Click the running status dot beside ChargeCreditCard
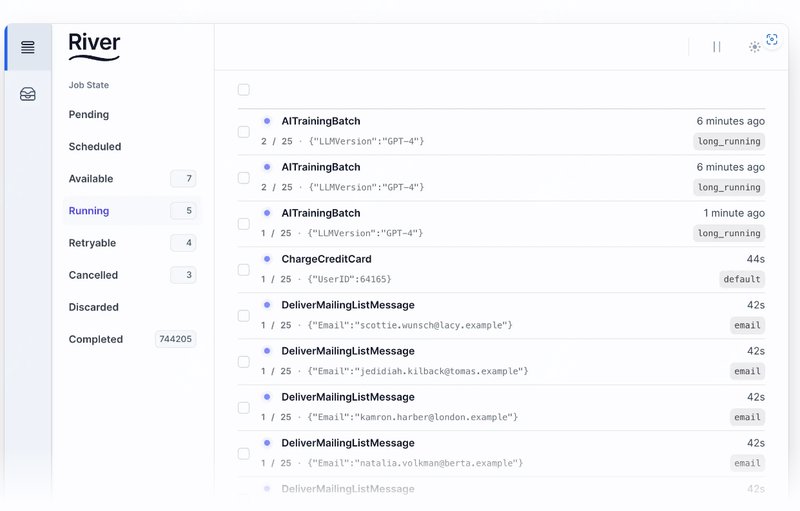Image resolution: width=800 pixels, height=511 pixels. tap(267, 259)
